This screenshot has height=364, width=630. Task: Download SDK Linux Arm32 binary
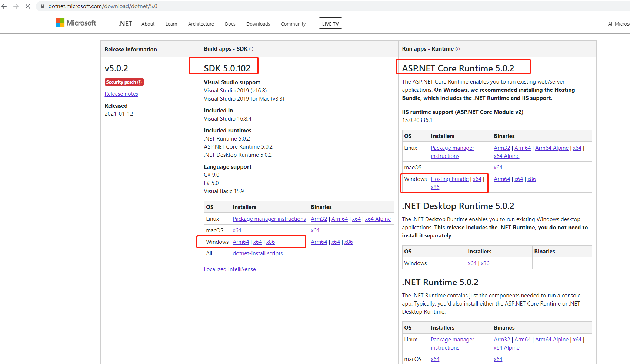[x=319, y=219]
